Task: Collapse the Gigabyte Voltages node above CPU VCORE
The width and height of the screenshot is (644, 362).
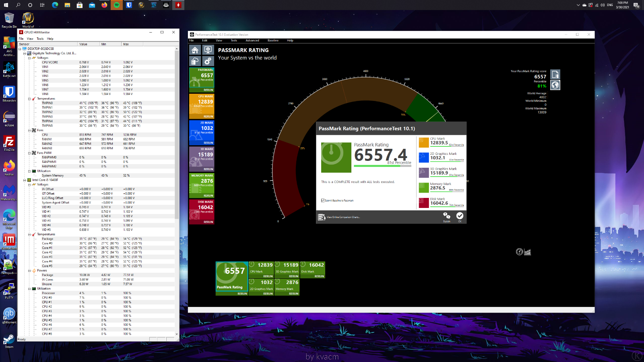Action: pyautogui.click(x=29, y=58)
